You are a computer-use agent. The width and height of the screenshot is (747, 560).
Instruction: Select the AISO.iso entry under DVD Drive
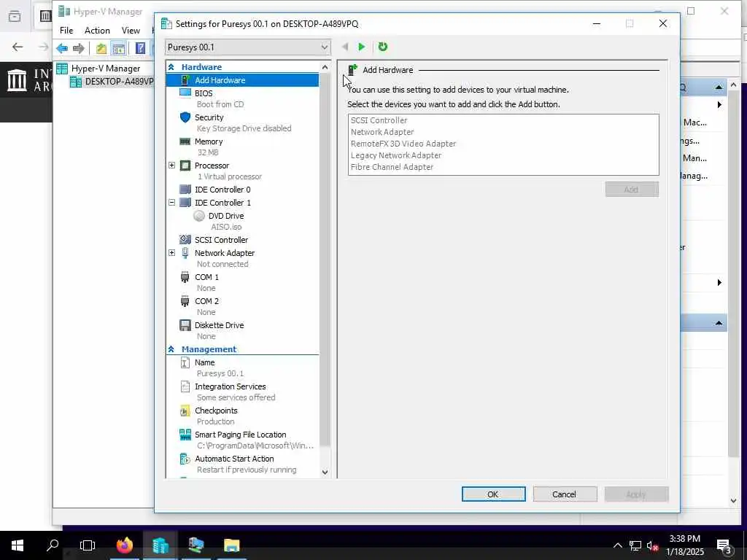pyautogui.click(x=226, y=227)
